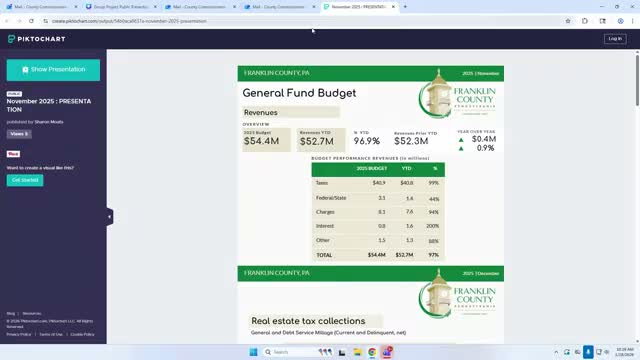Click the Taxes row label
Viewport: 640px width, 360px height.
(322, 183)
